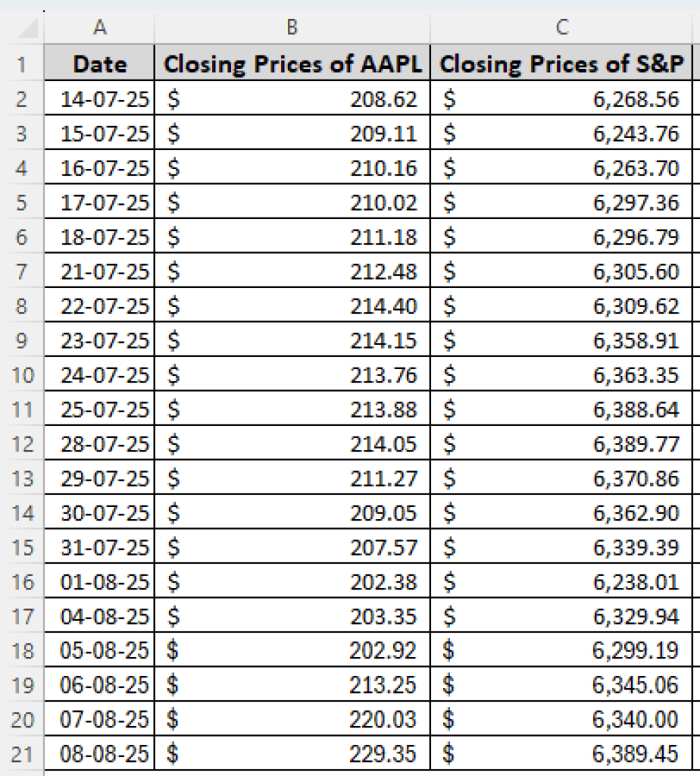Select column C header
Image resolution: width=700 pixels, height=776 pixels.
(x=561, y=28)
